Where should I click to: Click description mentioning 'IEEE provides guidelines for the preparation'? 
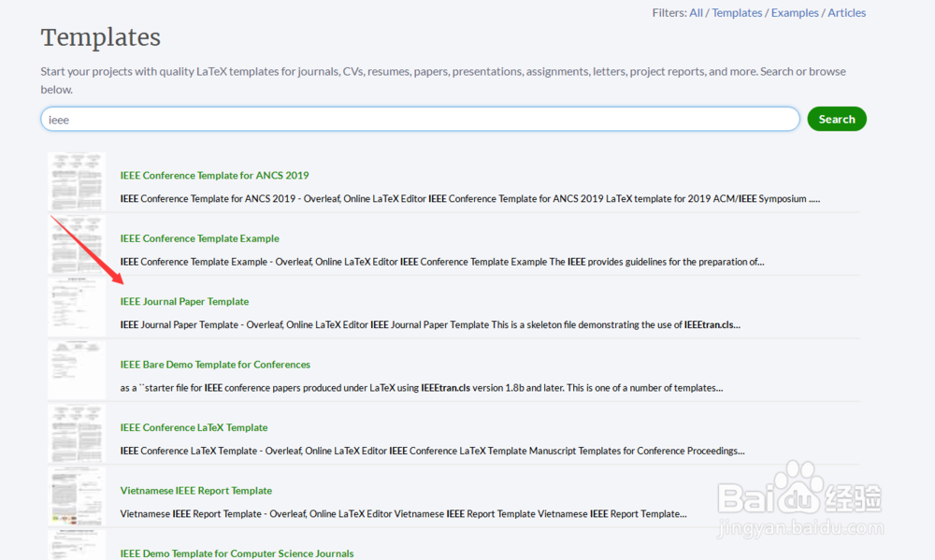point(442,262)
